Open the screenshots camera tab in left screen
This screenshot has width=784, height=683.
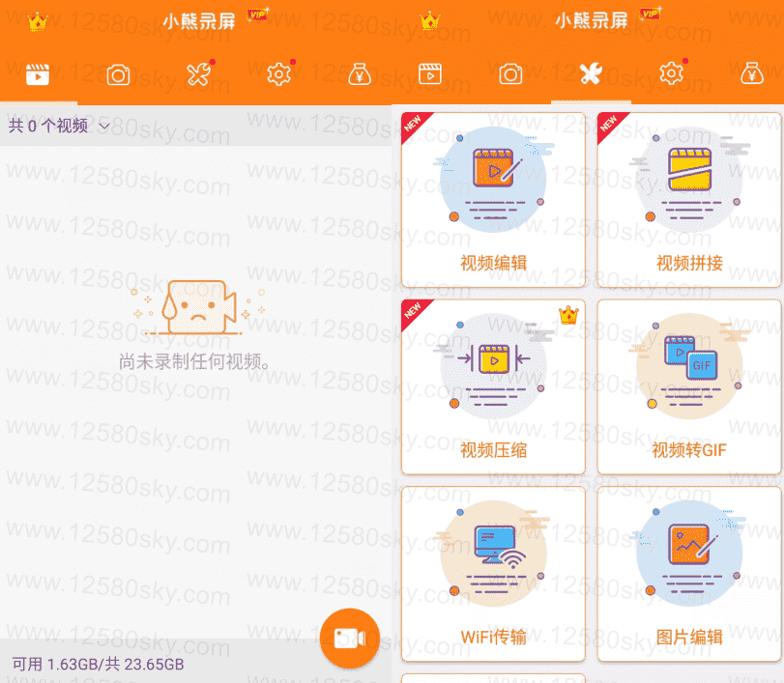(118, 75)
